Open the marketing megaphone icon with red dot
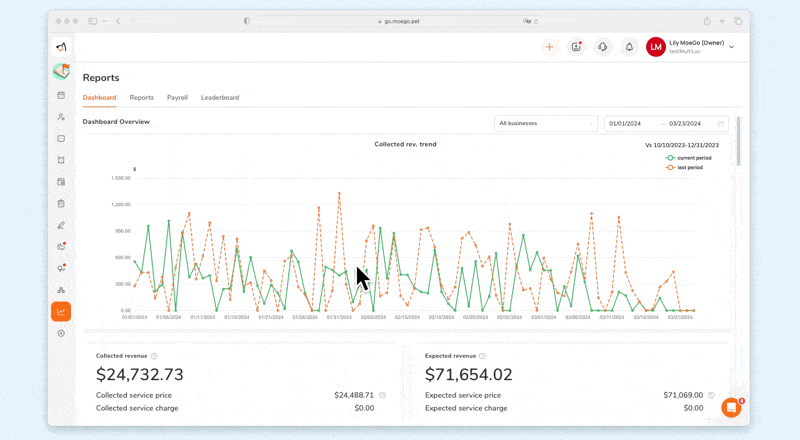The image size is (800, 440). (61, 268)
